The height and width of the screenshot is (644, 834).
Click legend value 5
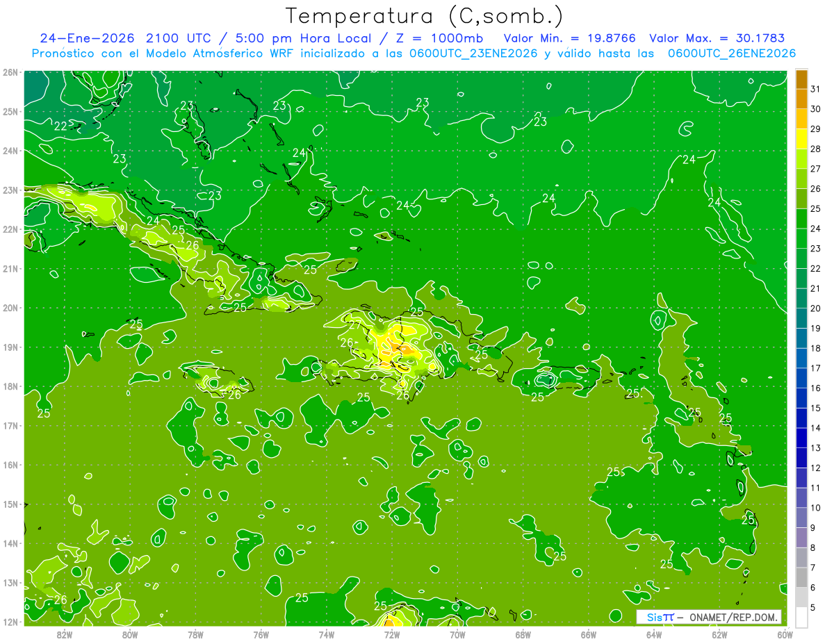tap(813, 607)
